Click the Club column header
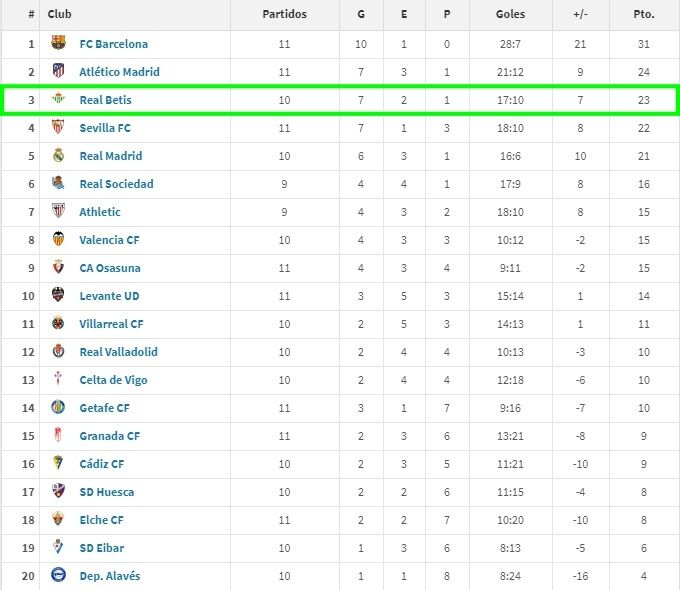 (59, 15)
